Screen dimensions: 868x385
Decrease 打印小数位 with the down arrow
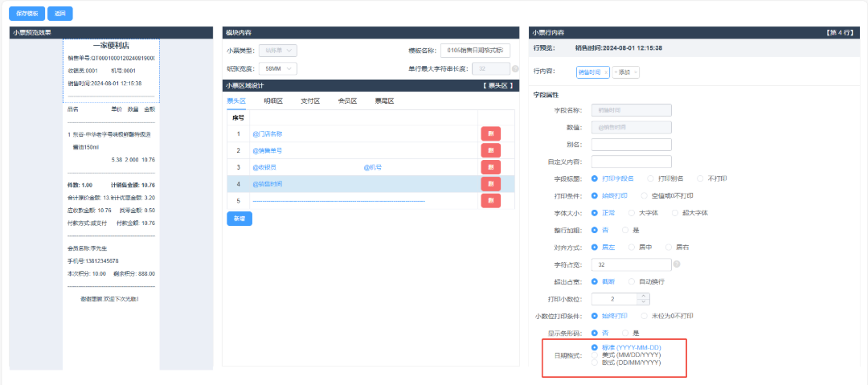[642, 302]
